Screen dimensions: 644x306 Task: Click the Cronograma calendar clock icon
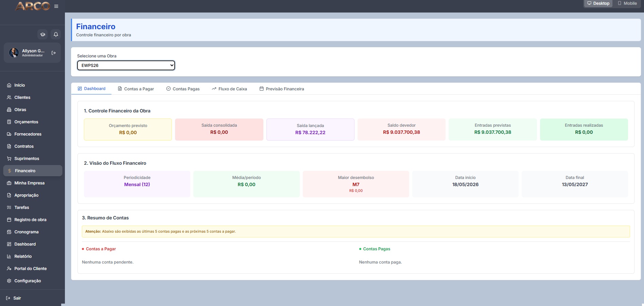[9, 232]
